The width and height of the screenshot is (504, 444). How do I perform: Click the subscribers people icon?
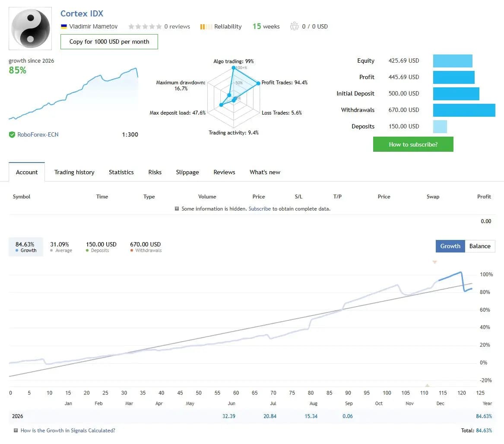[x=294, y=26]
